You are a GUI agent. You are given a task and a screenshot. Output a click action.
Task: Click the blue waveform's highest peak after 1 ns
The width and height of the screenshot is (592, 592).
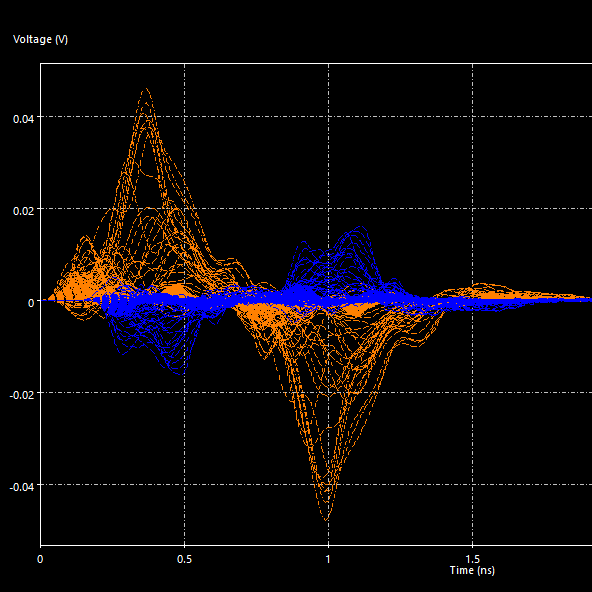tap(361, 227)
